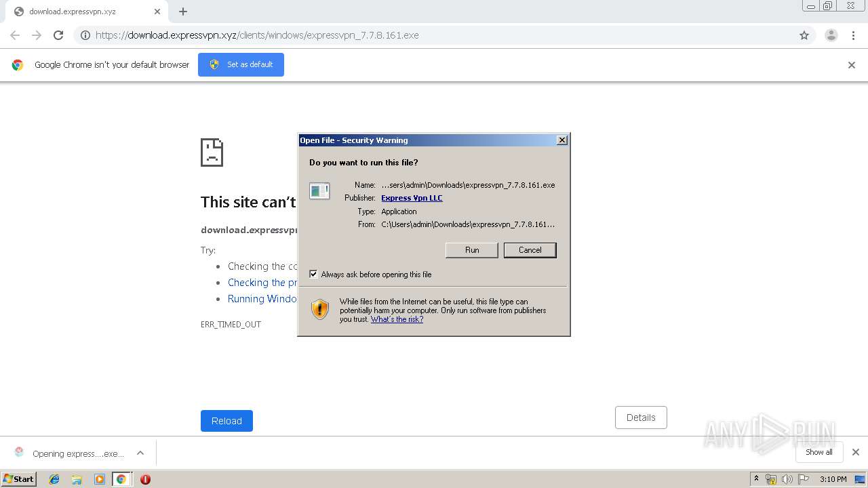Click the Set as default button
Viewport: 868px width, 488px height.
point(241,64)
